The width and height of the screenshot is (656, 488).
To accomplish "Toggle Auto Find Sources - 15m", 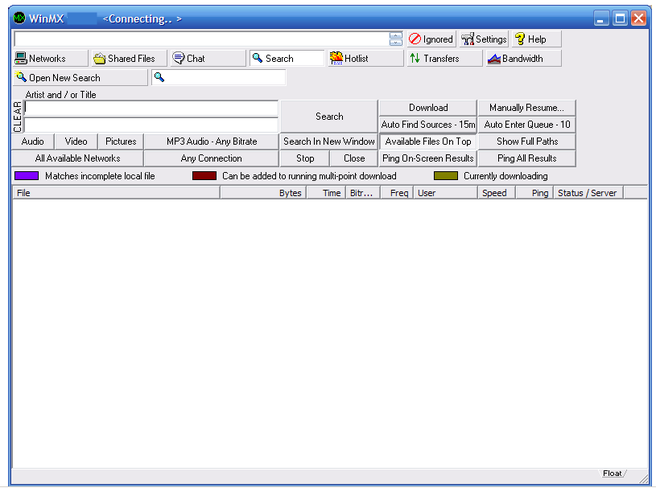I will pyautogui.click(x=428, y=124).
